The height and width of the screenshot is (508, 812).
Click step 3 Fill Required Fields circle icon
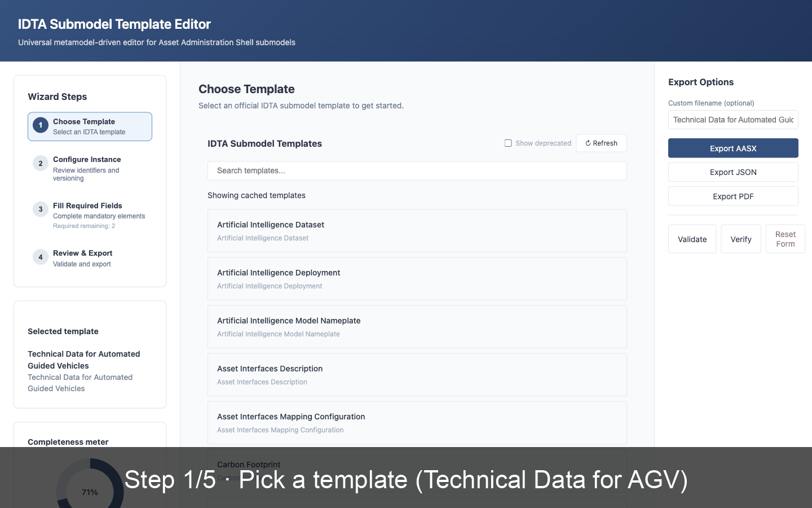point(40,209)
